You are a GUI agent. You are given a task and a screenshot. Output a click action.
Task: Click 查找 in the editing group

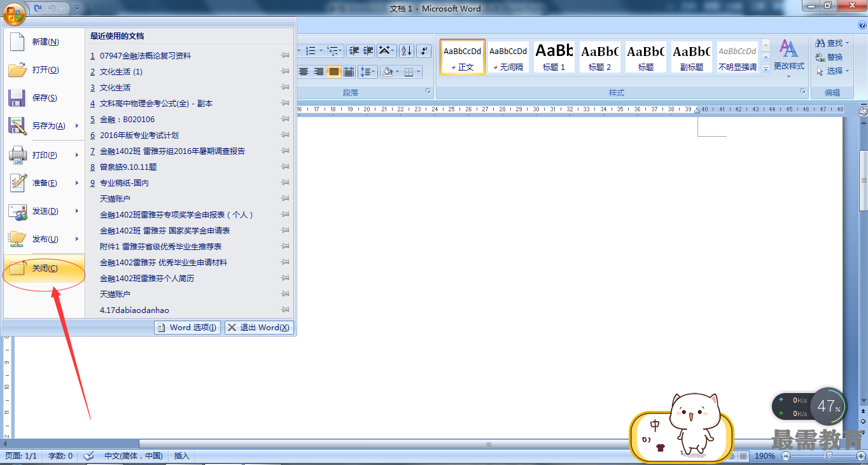pyautogui.click(x=833, y=43)
